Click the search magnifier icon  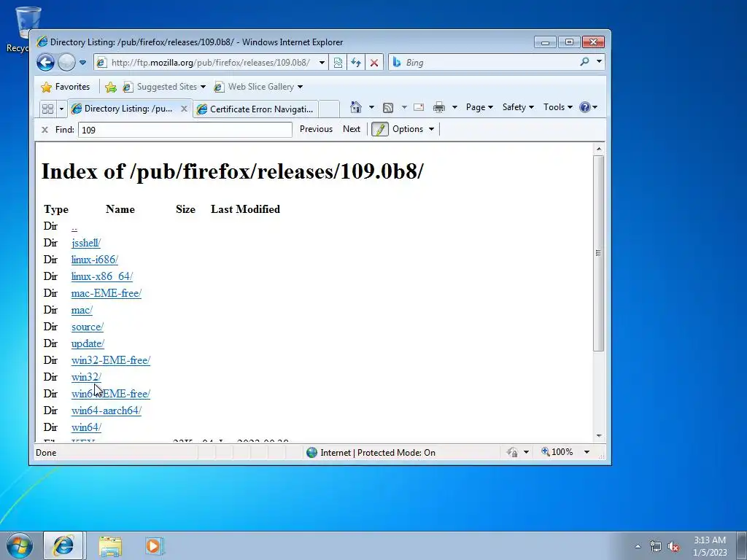584,61
